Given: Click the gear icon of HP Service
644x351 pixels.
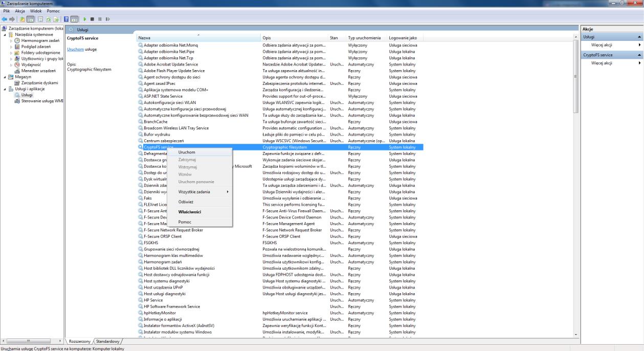Looking at the screenshot, I should (141, 300).
